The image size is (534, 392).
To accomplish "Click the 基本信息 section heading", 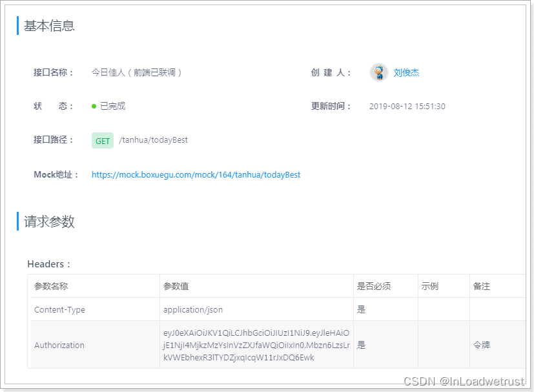I will [49, 26].
